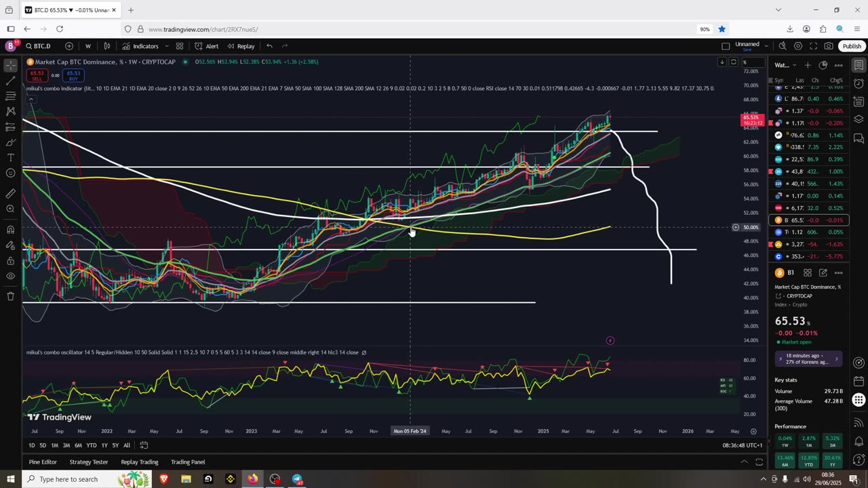Select the brush drawing tool
This screenshot has height=488, width=868.
pos(10,142)
